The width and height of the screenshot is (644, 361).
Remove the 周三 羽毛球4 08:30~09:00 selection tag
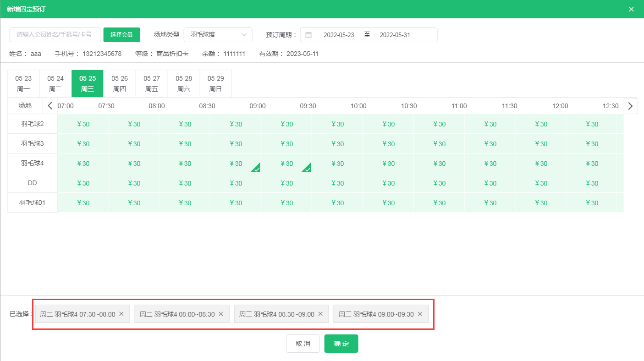tap(320, 314)
